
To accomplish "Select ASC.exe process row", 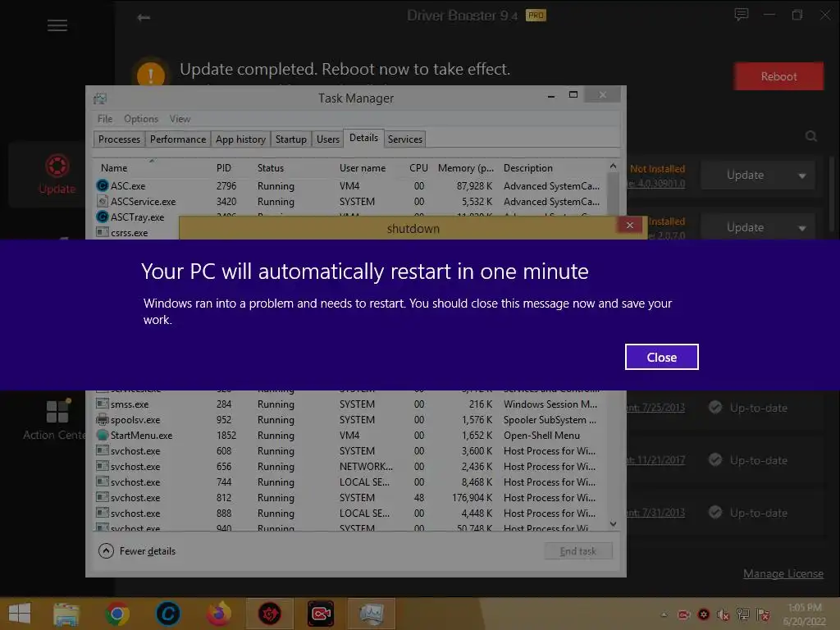I will point(350,186).
